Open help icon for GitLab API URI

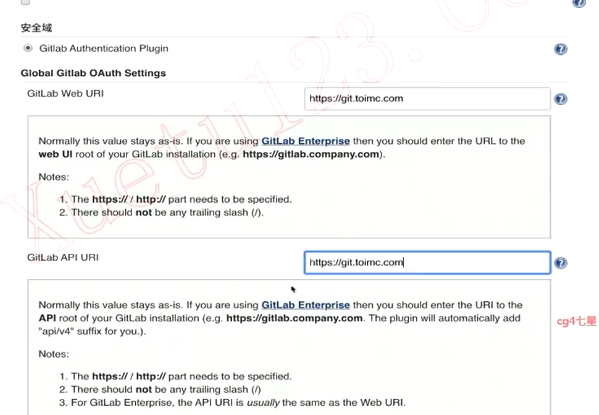pos(560,263)
